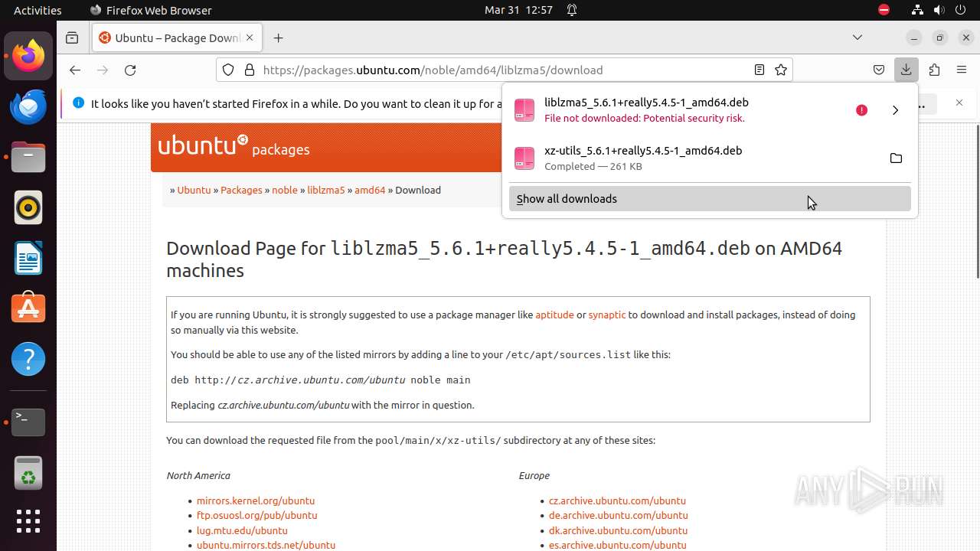Screen dimensions: 980x551
Task: Show site security lock information
Action: click(249, 70)
